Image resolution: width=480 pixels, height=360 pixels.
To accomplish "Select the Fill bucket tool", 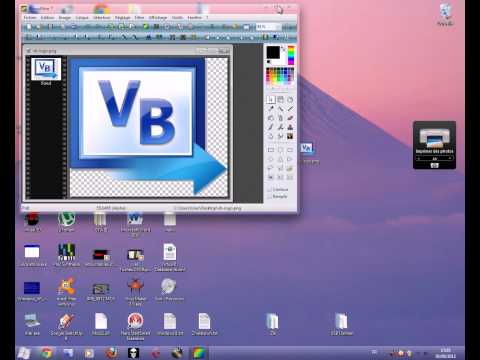I will click(x=271, y=118).
